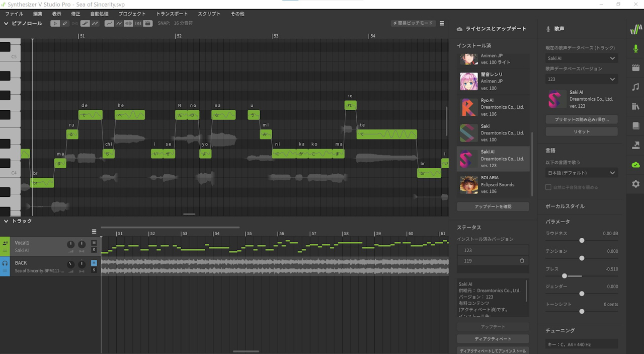This screenshot has width=644, height=354.
Task: Toggle the pitch deviation curve display
Action: pos(119,23)
